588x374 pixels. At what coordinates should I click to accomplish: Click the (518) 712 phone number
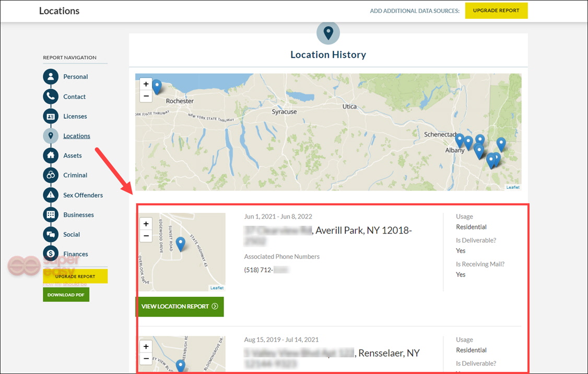[x=266, y=270]
